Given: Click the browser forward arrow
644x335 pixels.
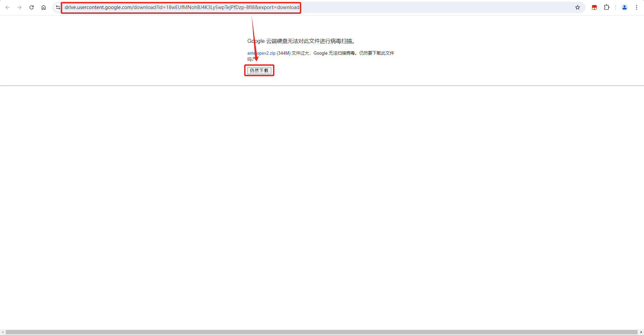Looking at the screenshot, I should [x=19, y=7].
